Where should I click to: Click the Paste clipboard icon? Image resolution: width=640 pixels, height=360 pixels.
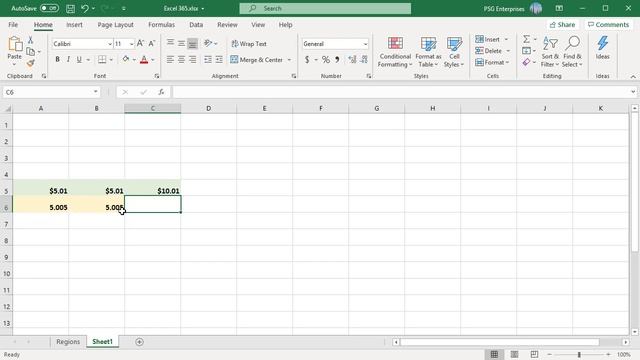[15, 44]
